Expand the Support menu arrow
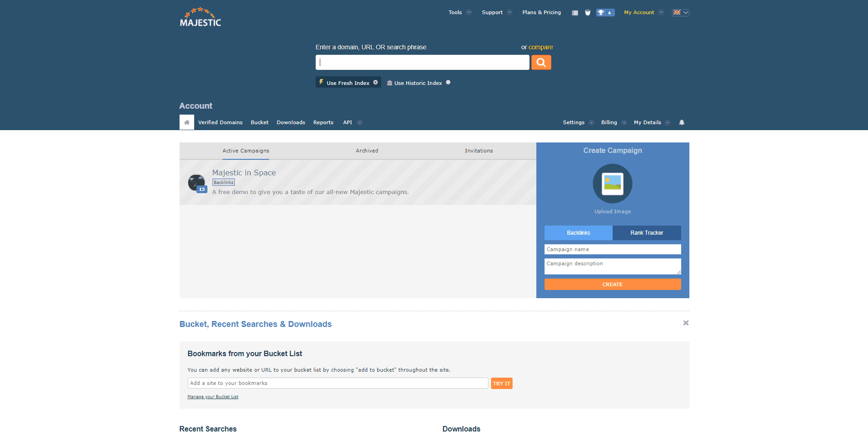The image size is (868, 442). tap(509, 12)
